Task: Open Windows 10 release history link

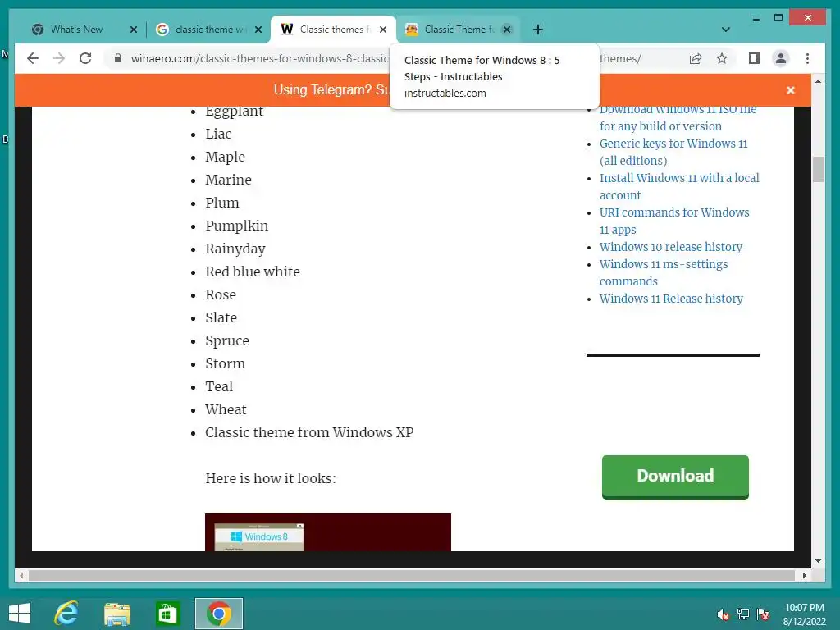Action: pos(671,247)
